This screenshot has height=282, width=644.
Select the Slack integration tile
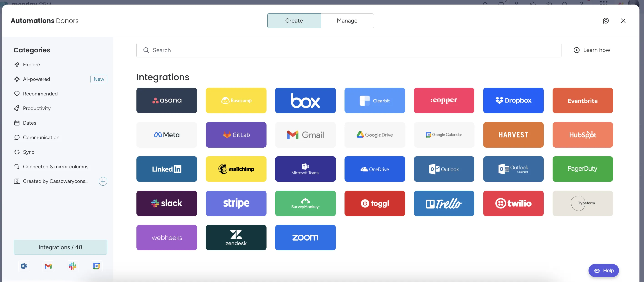click(166, 203)
